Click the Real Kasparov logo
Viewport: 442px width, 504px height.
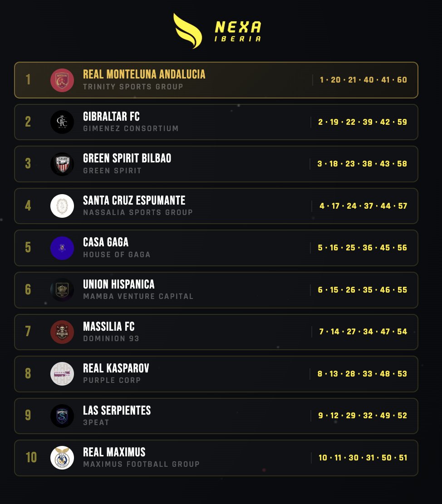(x=62, y=374)
